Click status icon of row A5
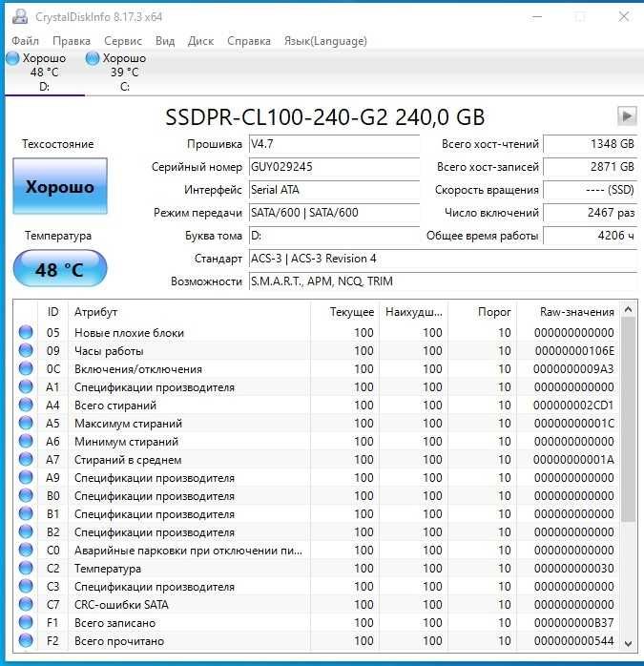644x666 pixels. [x=26, y=423]
